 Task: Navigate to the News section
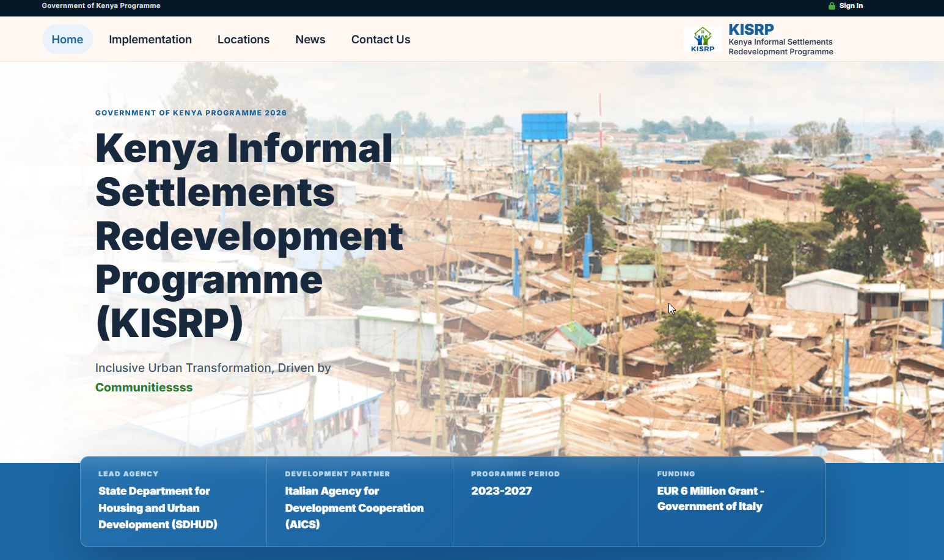pyautogui.click(x=310, y=39)
